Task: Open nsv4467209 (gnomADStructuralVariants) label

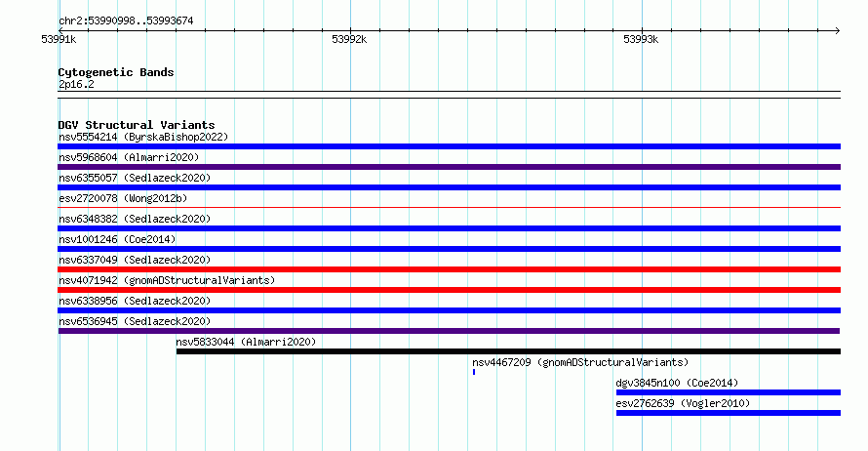Action: [x=580, y=362]
